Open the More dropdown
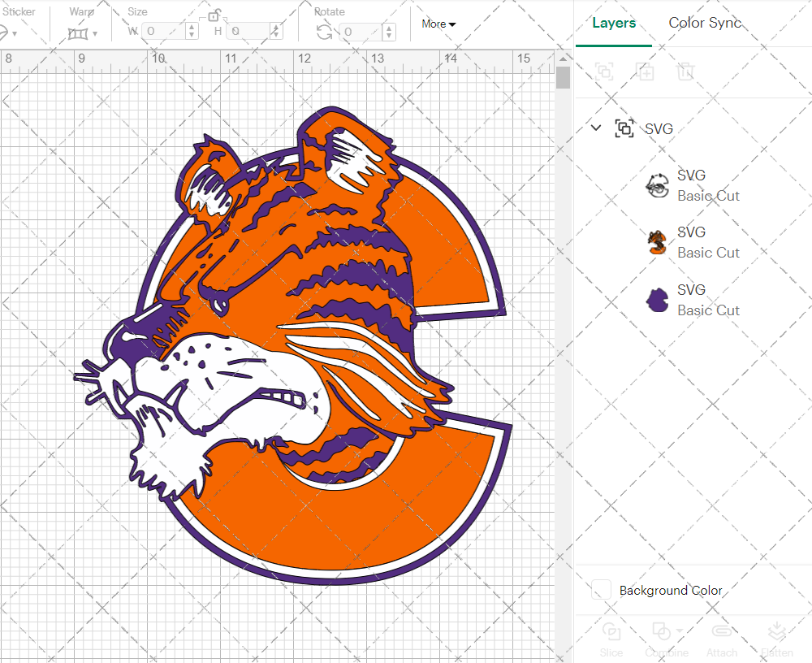The width and height of the screenshot is (812, 663). 438,24
